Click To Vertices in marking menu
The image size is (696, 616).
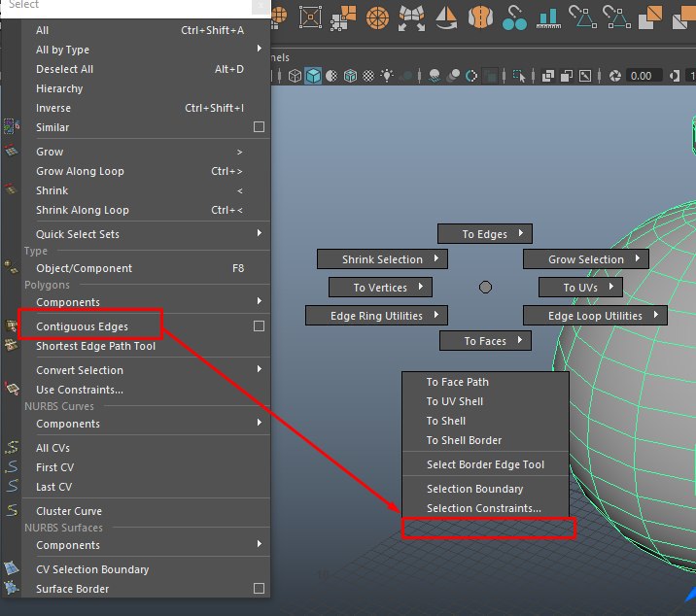click(380, 288)
